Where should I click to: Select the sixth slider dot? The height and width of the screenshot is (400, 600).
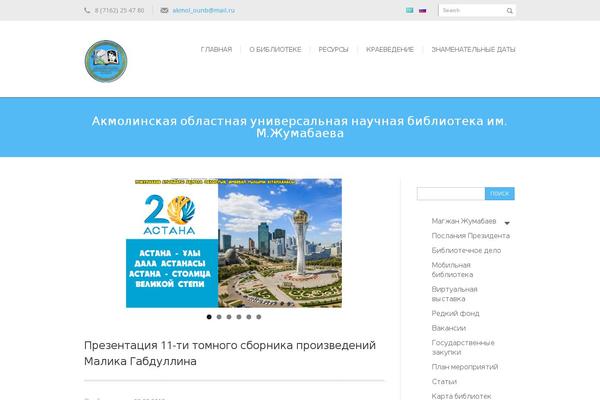(x=259, y=317)
